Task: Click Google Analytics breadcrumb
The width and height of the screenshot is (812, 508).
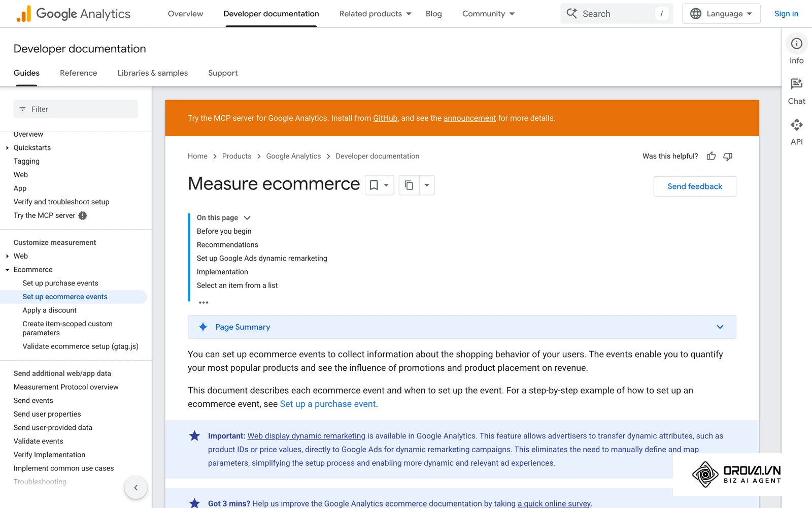Action: pos(293,156)
